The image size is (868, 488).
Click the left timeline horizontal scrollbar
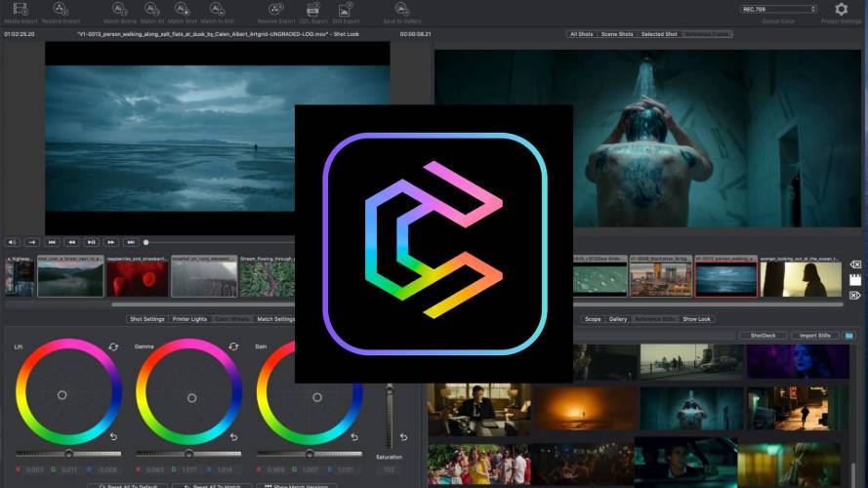point(203,305)
